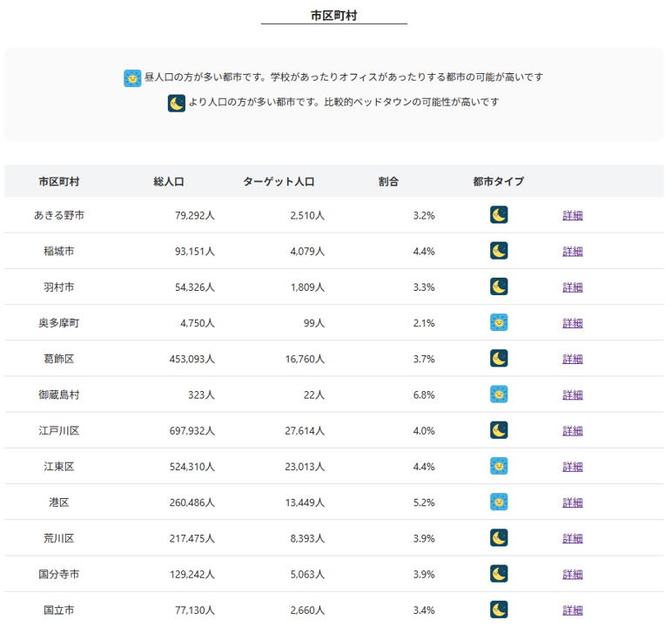View 詳細 for 荒川区
672x627 pixels.
[573, 538]
